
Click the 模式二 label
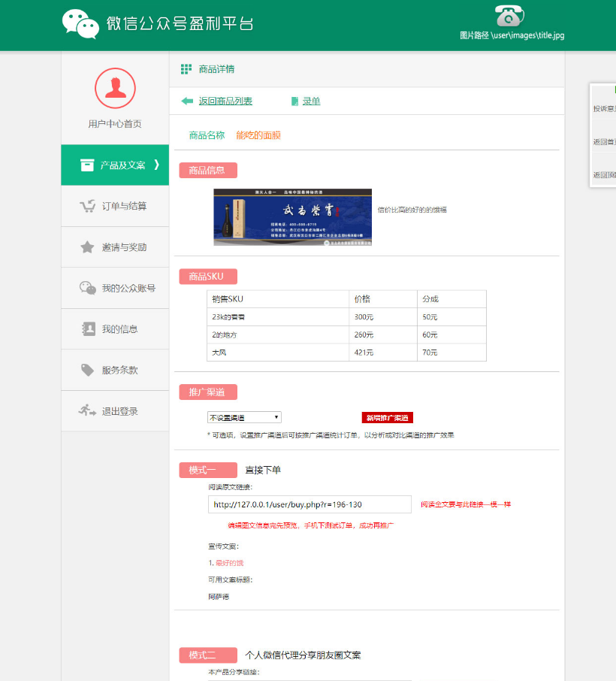click(x=208, y=655)
